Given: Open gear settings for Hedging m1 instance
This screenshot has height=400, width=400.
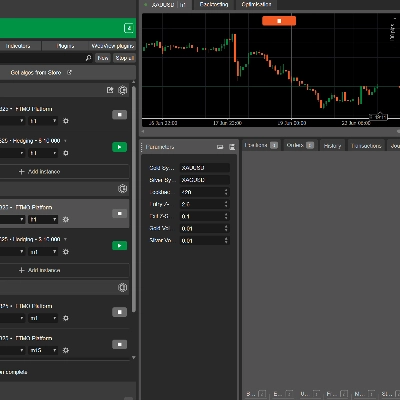Looking at the screenshot, I should pos(66,252).
